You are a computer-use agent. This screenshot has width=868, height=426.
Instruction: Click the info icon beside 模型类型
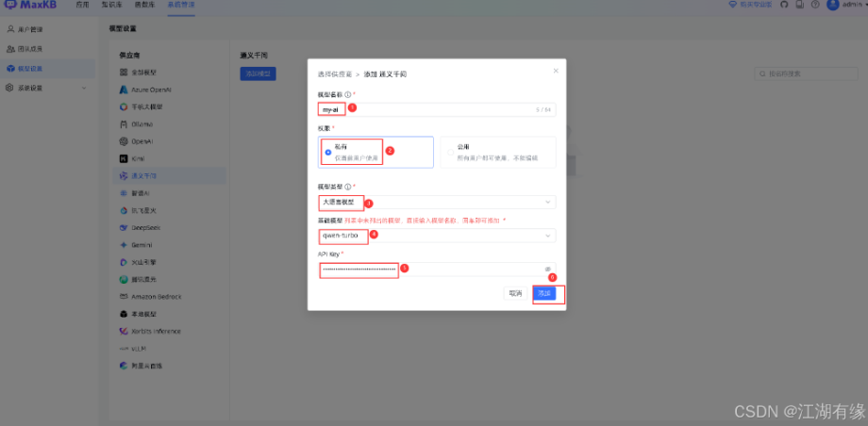point(347,187)
